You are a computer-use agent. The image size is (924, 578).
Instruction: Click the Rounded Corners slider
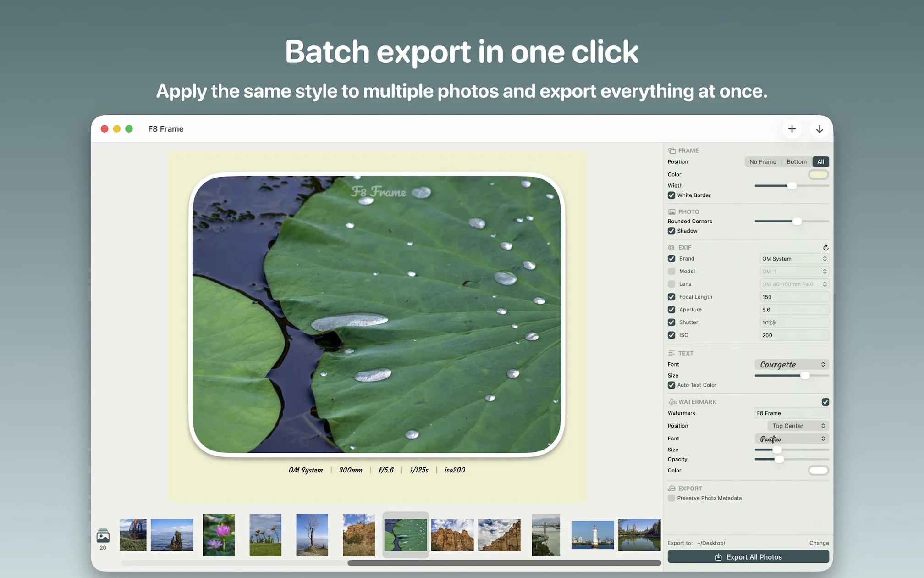click(x=792, y=222)
